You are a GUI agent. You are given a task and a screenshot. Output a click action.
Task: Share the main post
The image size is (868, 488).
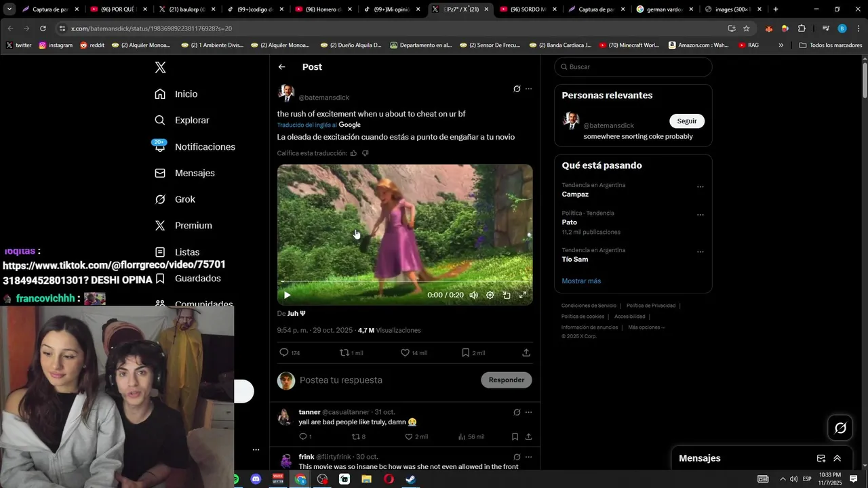[x=526, y=352]
